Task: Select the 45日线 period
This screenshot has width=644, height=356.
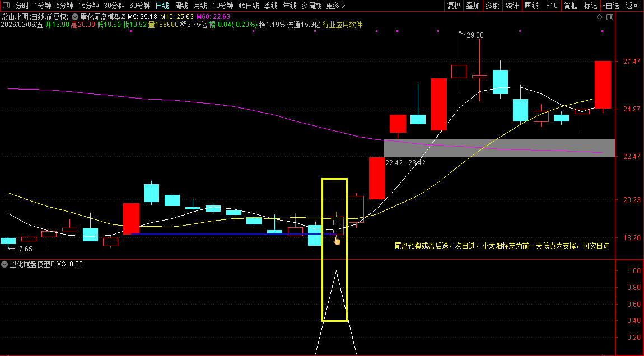Action: point(249,6)
